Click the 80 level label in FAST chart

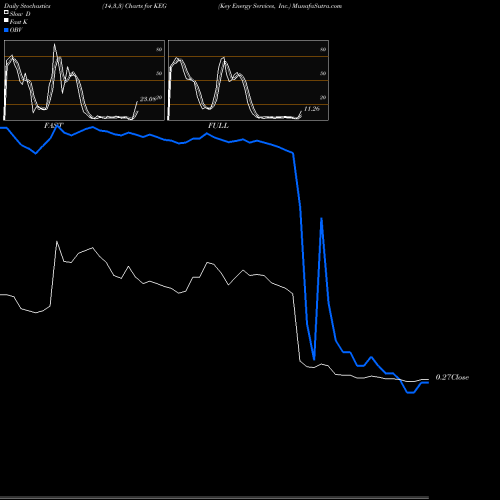(159, 49)
